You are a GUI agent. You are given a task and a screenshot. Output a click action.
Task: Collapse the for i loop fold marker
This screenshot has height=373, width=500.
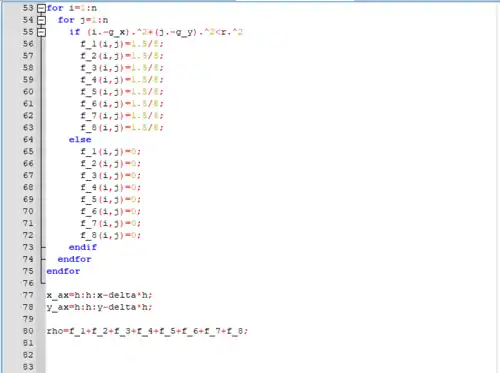coord(41,8)
